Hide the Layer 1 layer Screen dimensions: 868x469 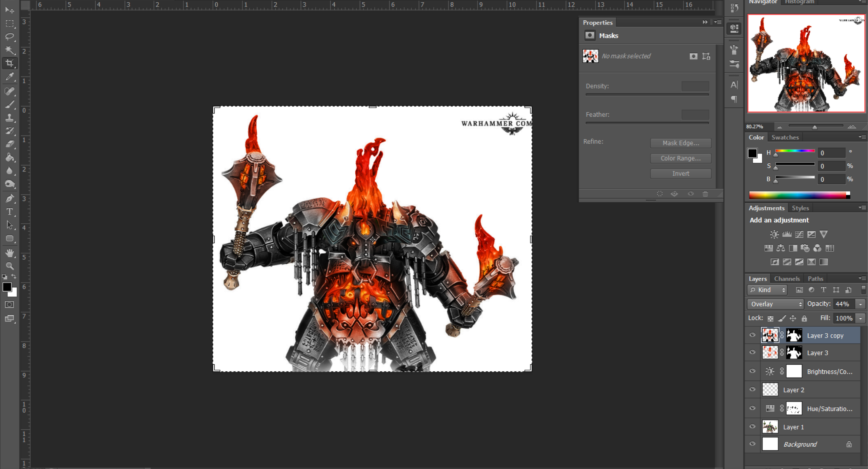point(752,427)
